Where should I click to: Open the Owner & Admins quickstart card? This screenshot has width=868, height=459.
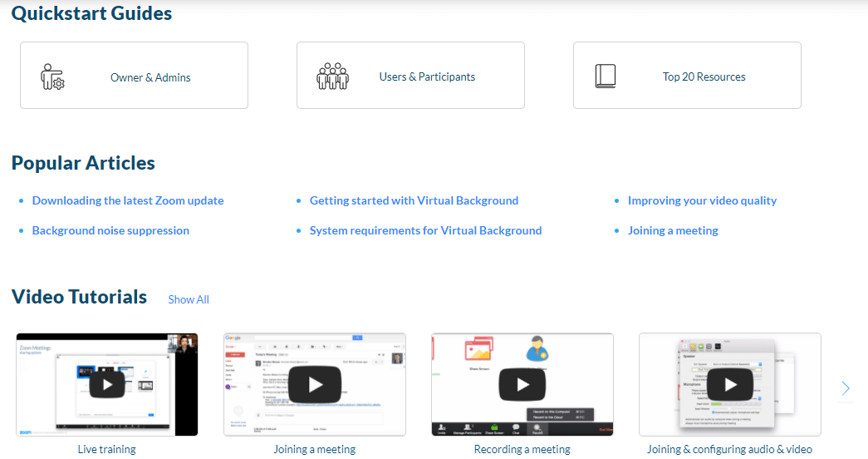tap(134, 76)
